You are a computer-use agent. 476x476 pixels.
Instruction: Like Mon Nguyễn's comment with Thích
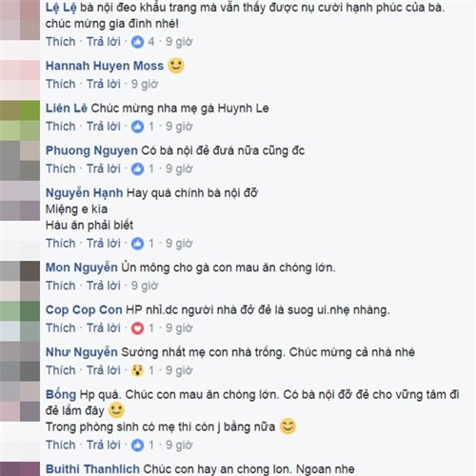[61, 286]
